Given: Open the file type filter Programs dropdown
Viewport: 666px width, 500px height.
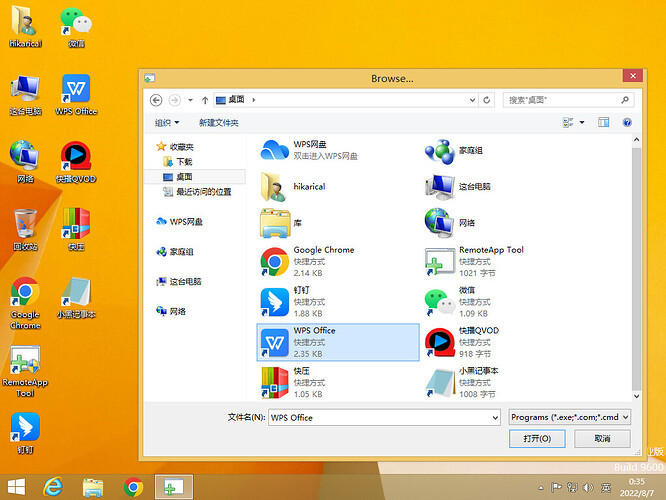Looking at the screenshot, I should 570,417.
